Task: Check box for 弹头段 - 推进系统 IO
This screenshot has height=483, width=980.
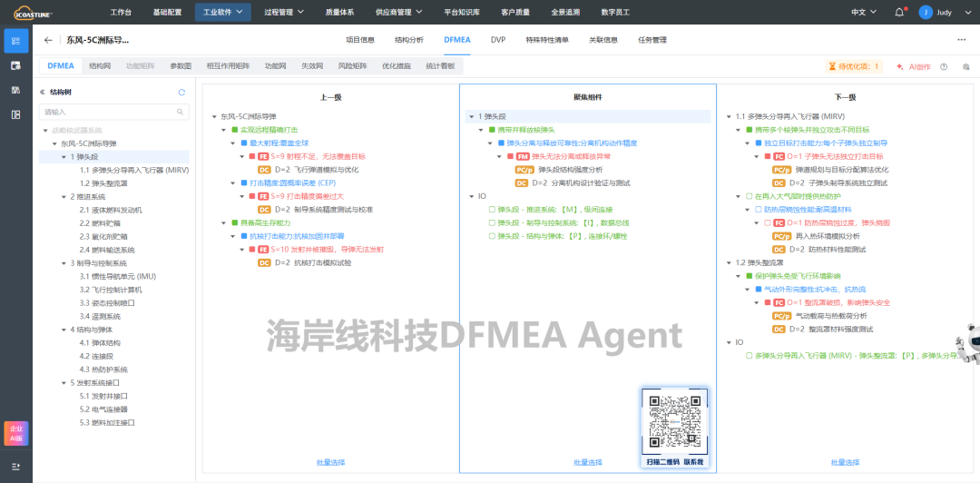Action: pos(492,210)
